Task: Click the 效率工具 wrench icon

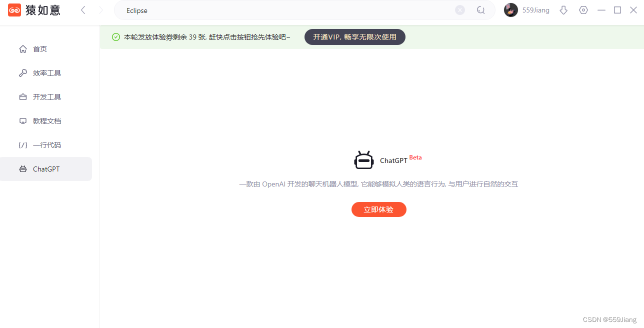Action: 23,73
